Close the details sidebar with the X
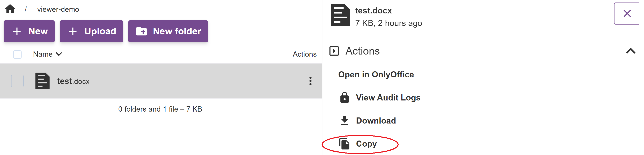This screenshot has width=644, height=155. [x=627, y=13]
